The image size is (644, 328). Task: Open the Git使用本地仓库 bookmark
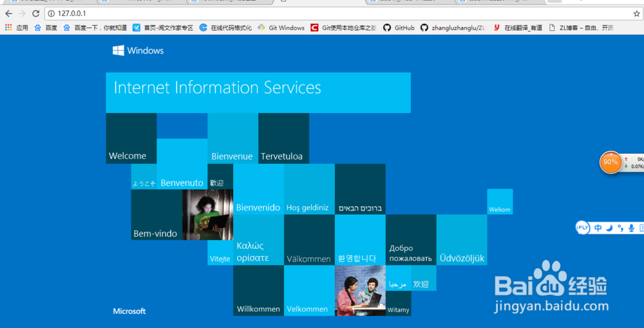343,28
